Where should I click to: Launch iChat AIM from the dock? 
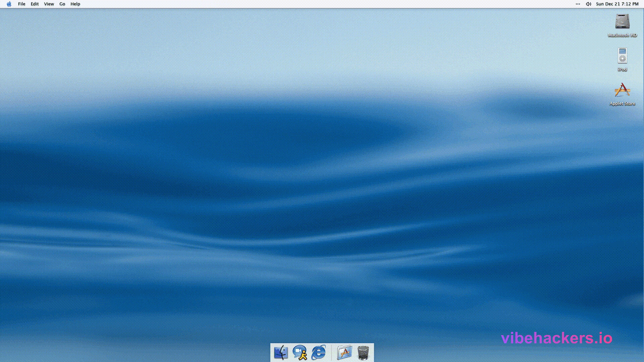tap(300, 353)
